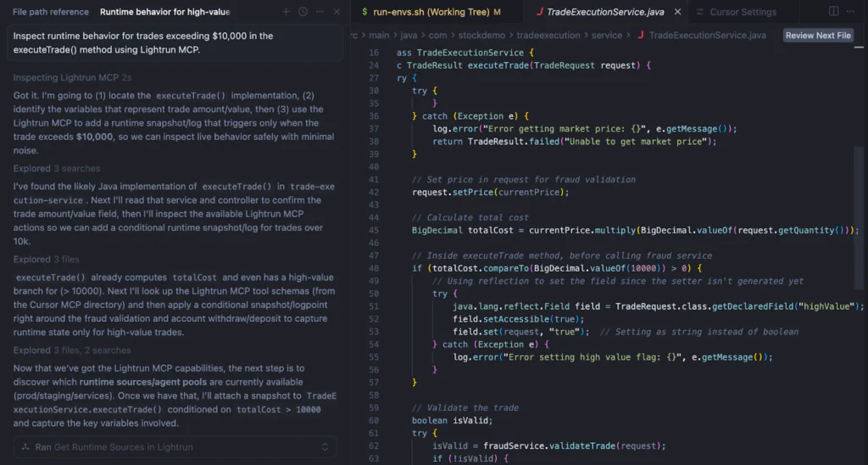Click the '// Validate the trade' comment

pos(465,408)
